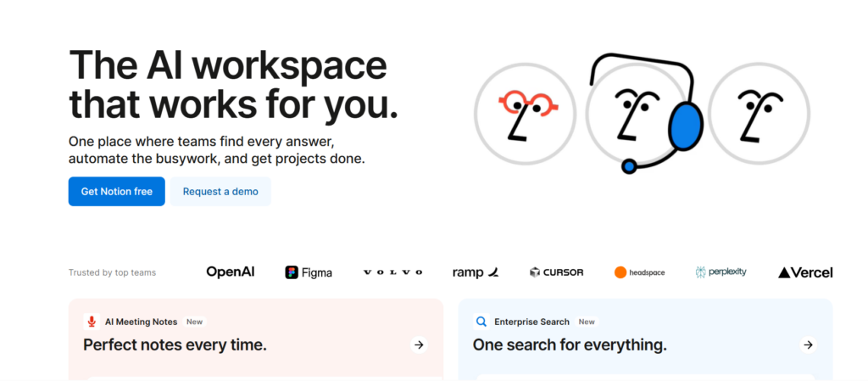The height and width of the screenshot is (381, 868).
Task: Click the "One search for everything." heading
Action: click(569, 345)
